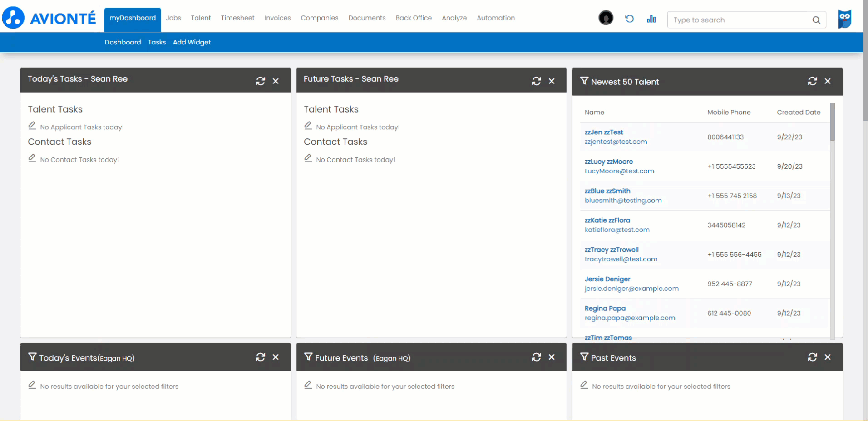Click pencil icon beside No Contact Tasks in Today's Tasks
This screenshot has width=868, height=421.
coord(32,158)
